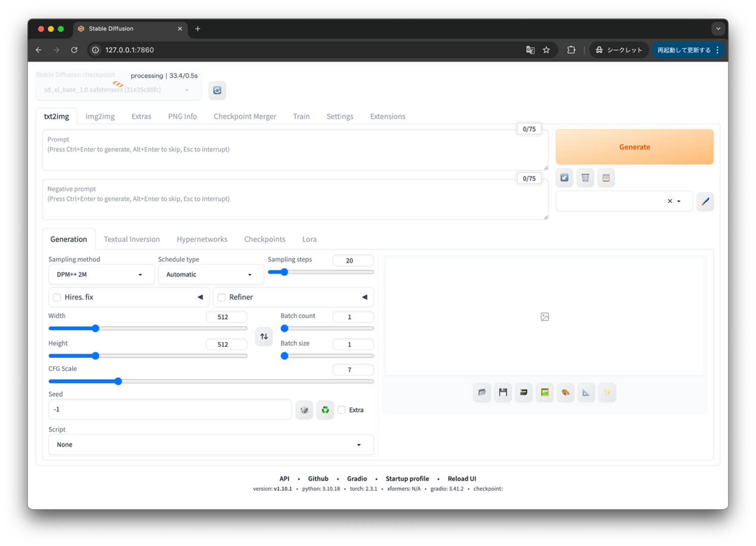This screenshot has width=756, height=546.
Task: Open the API link
Action: pos(284,479)
